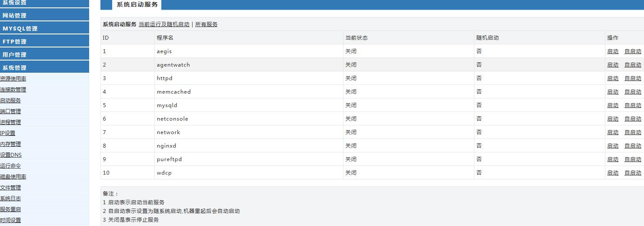Screen dimensions: 644x226
Task: Start the wdcp service via 启动
Action: 613,173
